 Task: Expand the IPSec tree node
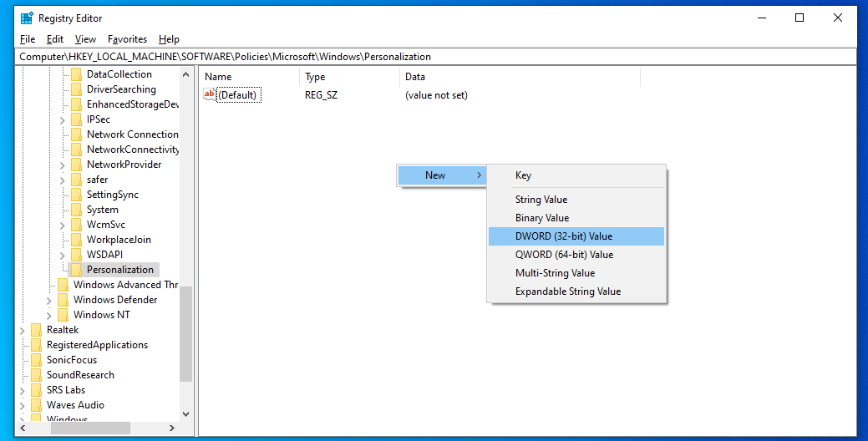click(63, 119)
